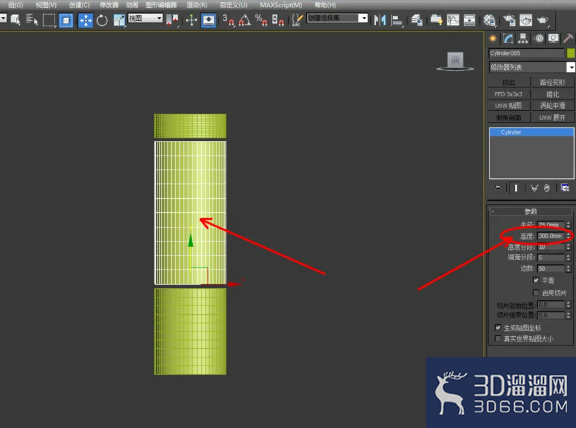
Task: Click Remove Modifier trash icon
Action: (x=547, y=188)
